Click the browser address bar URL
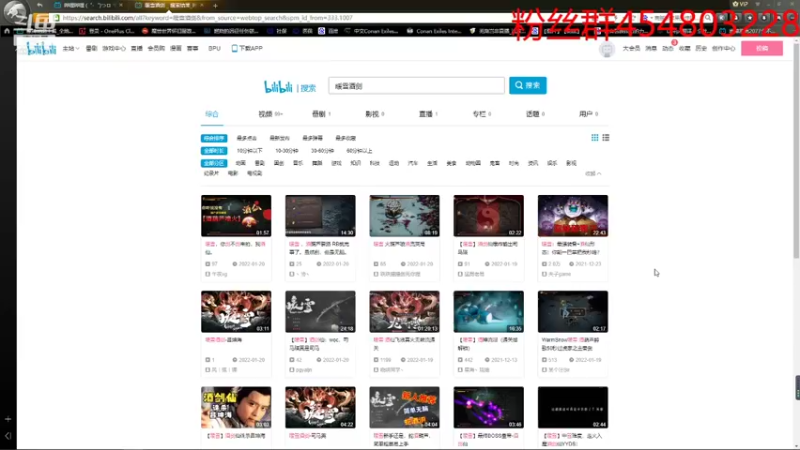Viewport: 800px width, 450px height. (207, 18)
